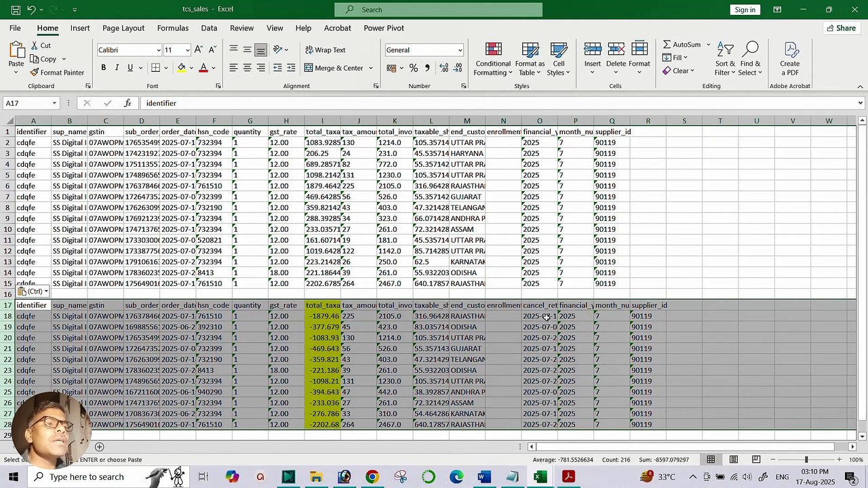Click Increase Indent icon
Image resolution: width=868 pixels, height=488 pixels.
click(291, 68)
